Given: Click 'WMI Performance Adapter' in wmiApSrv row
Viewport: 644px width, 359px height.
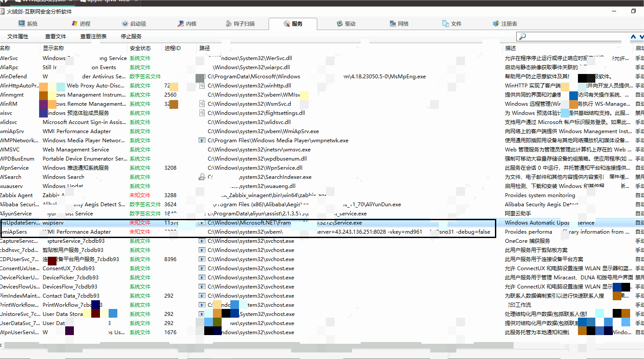Looking at the screenshot, I should 77,131.
